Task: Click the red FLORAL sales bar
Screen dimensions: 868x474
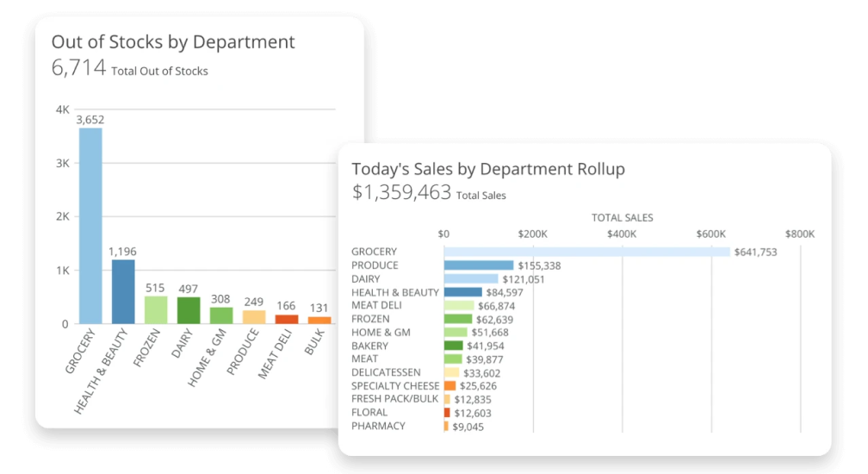Action: (447, 413)
